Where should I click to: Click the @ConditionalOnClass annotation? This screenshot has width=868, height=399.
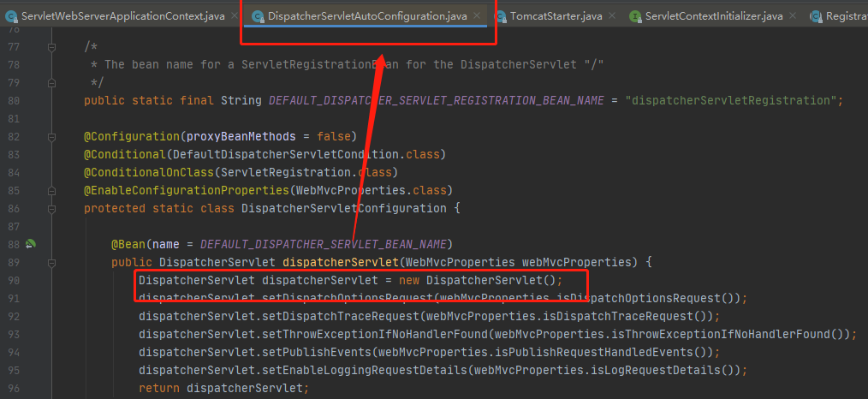click(x=149, y=173)
